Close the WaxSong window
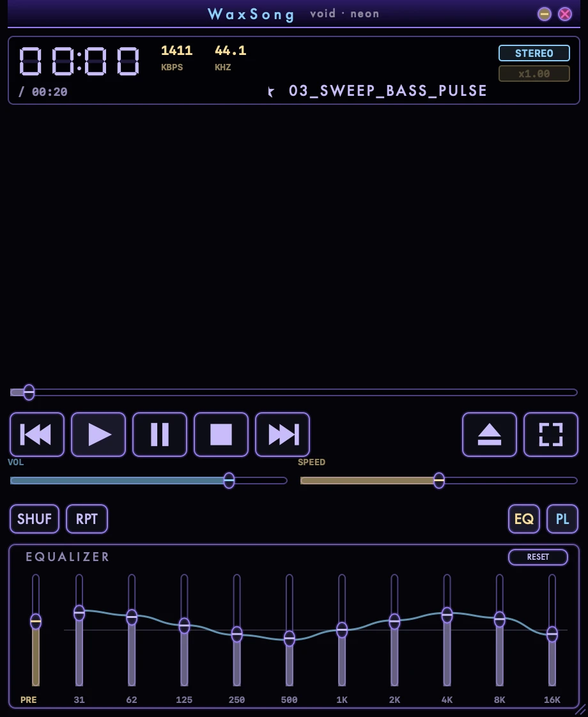 point(565,14)
